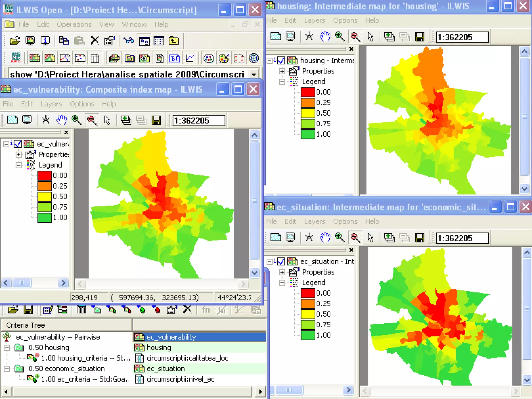532x399 pixels.
Task: Click the scale field in ec_vulnerability window
Action: [x=199, y=121]
